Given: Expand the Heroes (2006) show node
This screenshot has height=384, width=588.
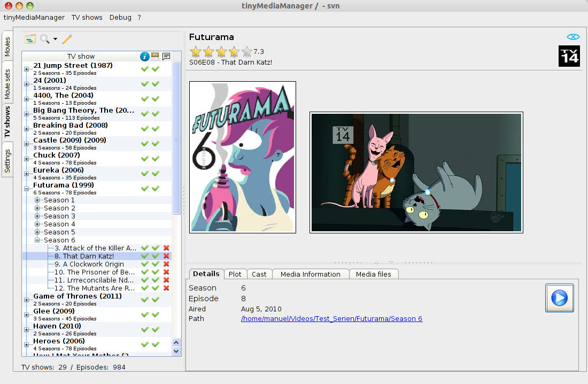Looking at the screenshot, I should pos(27,344).
